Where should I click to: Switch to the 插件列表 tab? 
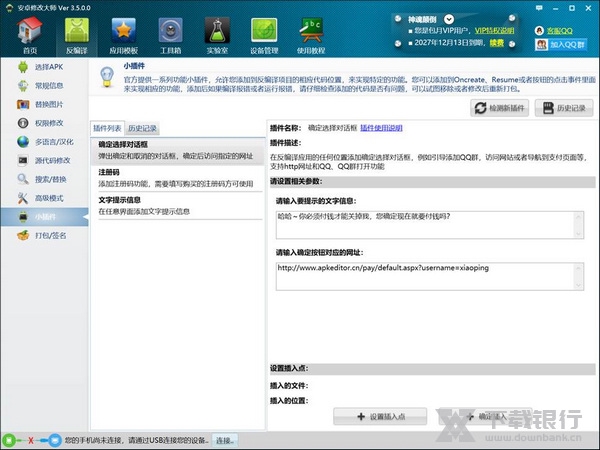click(108, 129)
